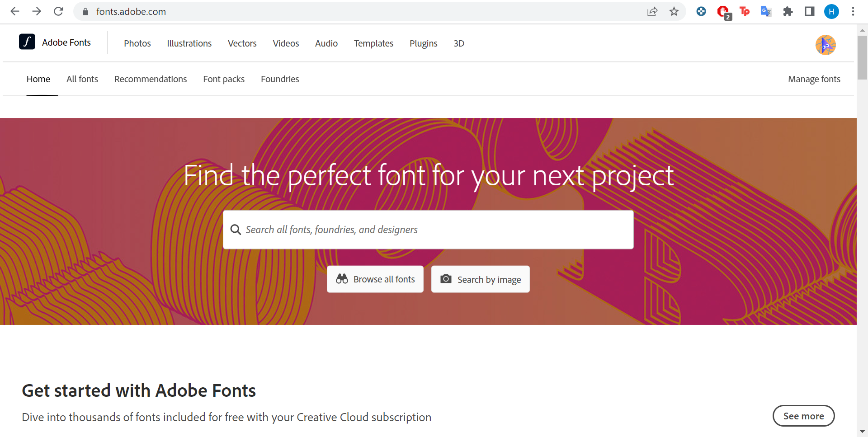Click the page vertical scrollbar thumb
This screenshot has height=437, width=868.
click(862, 57)
